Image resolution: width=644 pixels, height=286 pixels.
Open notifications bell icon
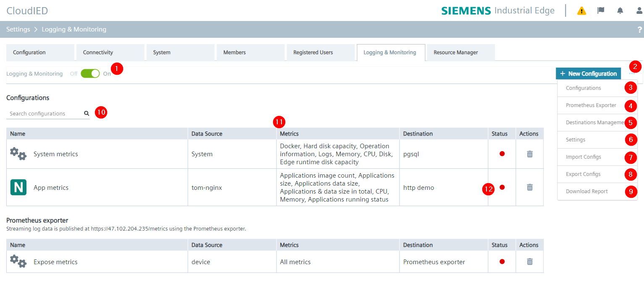coord(620,10)
